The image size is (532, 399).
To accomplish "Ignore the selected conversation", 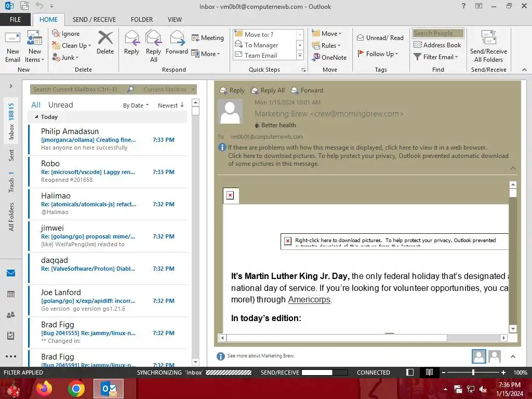I will pos(66,34).
